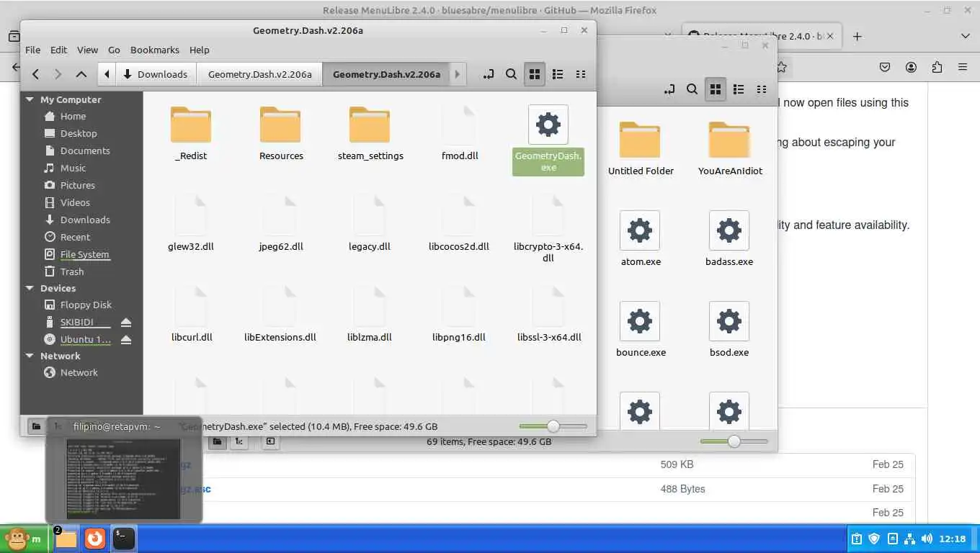Select the libpng16.dll file
The image size is (980, 553).
click(x=459, y=314)
